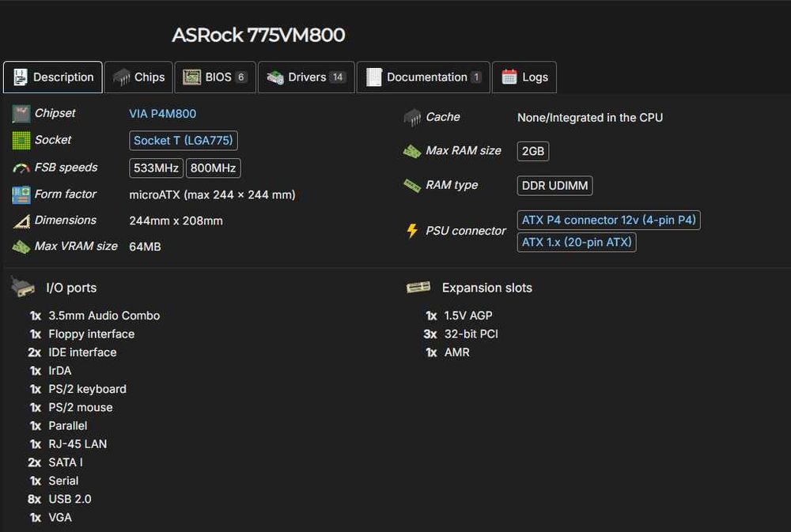The image size is (791, 532).
Task: Click the Expansion slots icon
Action: click(418, 288)
